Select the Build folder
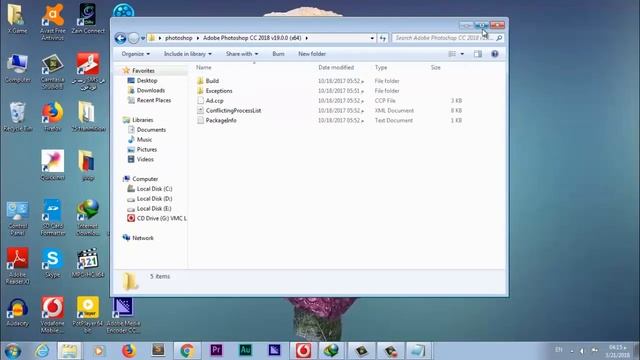 (212, 81)
